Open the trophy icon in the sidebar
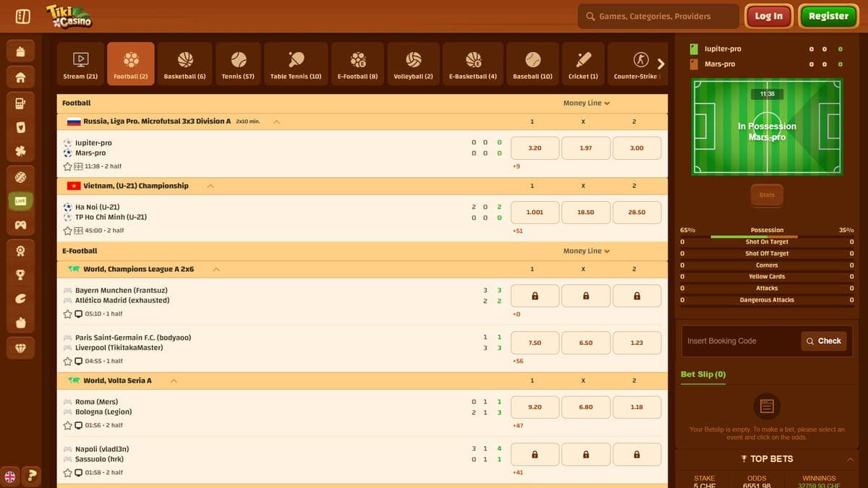The width and height of the screenshot is (868, 488). pos(20,275)
